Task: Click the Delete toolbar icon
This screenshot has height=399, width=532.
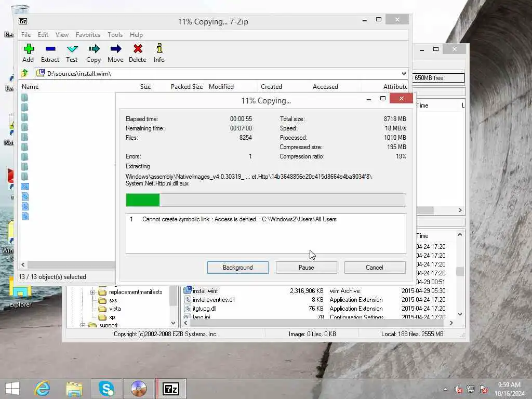Action: point(138,49)
